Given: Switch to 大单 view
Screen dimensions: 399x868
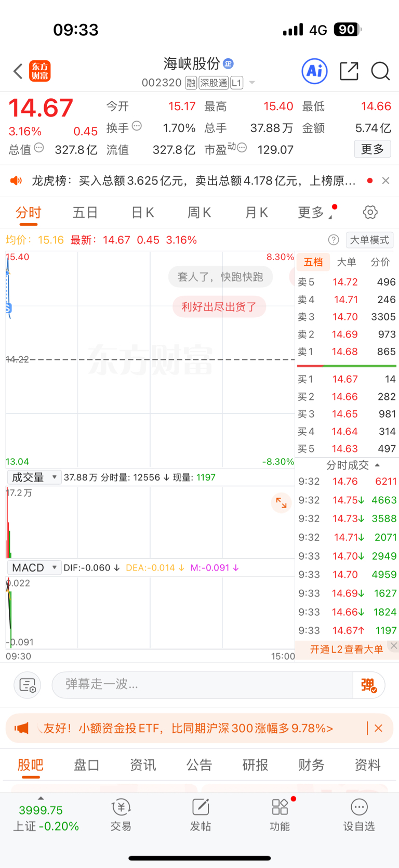Looking at the screenshot, I should tap(347, 262).
